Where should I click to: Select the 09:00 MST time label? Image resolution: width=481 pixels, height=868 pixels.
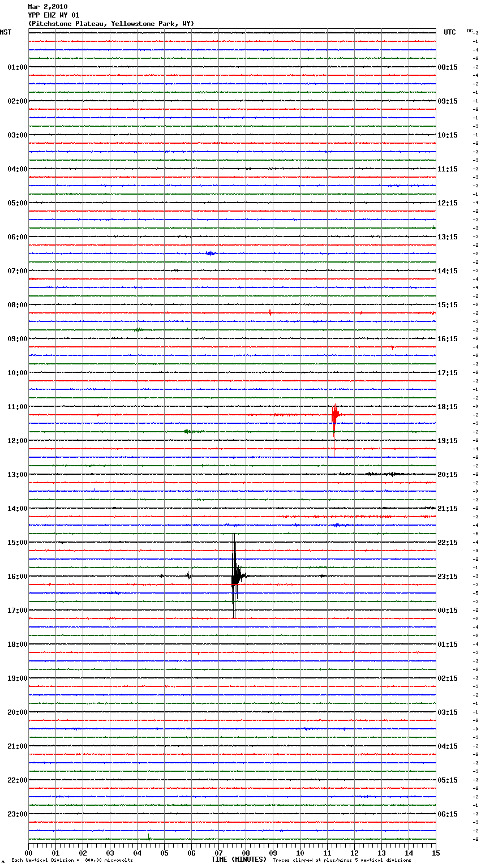(x=18, y=339)
